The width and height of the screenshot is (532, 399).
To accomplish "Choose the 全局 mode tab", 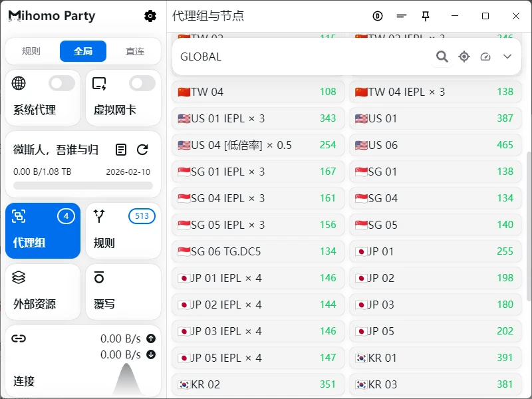I will tap(83, 51).
